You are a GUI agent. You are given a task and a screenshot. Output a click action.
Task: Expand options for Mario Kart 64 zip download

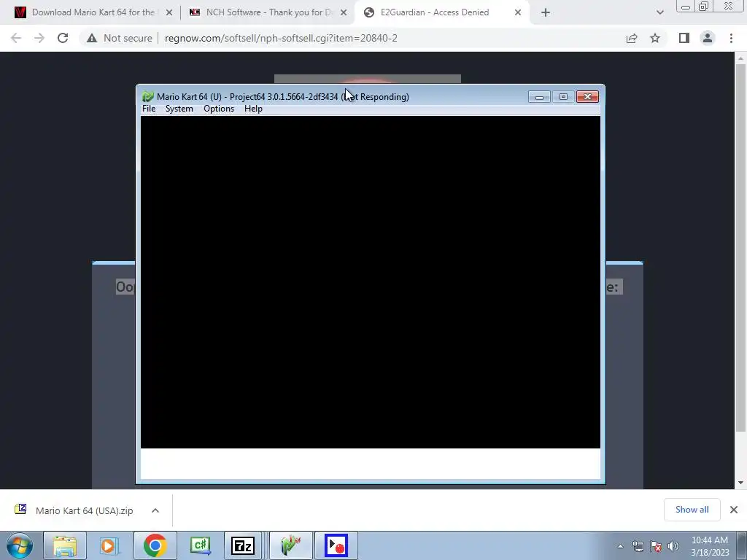(x=155, y=510)
